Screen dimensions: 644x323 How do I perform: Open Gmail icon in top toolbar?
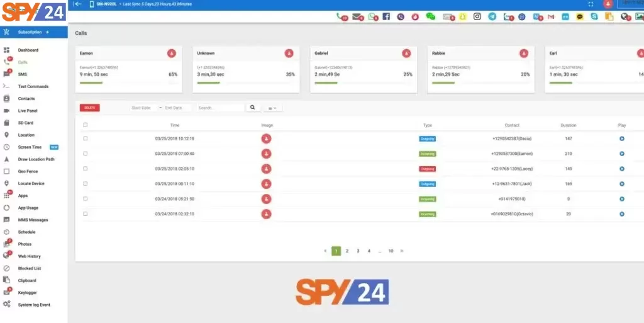click(x=551, y=17)
